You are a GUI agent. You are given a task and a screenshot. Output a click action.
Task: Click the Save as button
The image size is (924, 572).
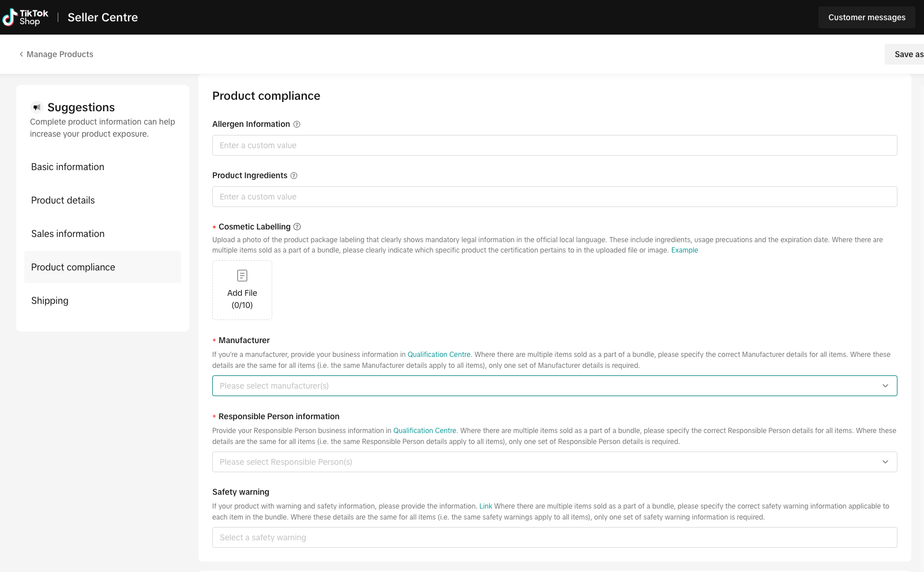click(x=904, y=54)
